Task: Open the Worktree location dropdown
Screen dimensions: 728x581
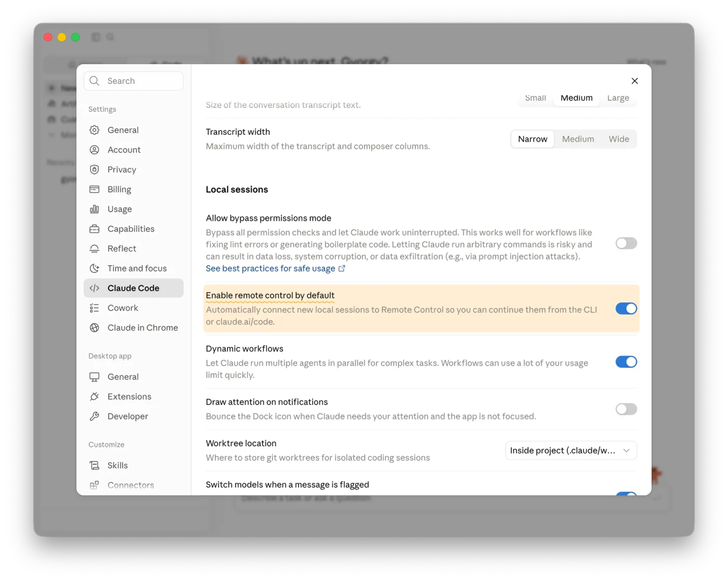Action: point(571,451)
